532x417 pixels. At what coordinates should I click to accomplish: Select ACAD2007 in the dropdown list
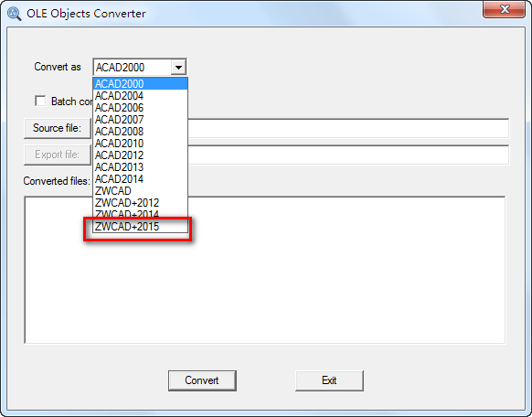tap(140, 120)
